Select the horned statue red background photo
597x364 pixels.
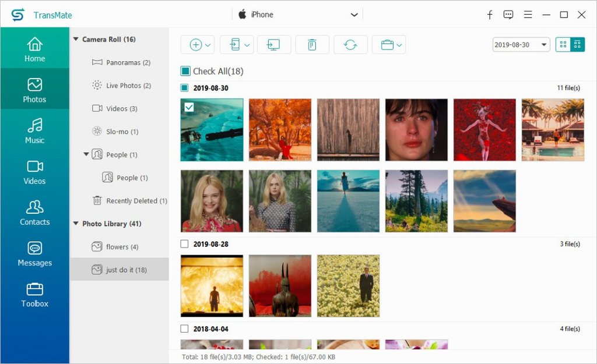coord(280,285)
